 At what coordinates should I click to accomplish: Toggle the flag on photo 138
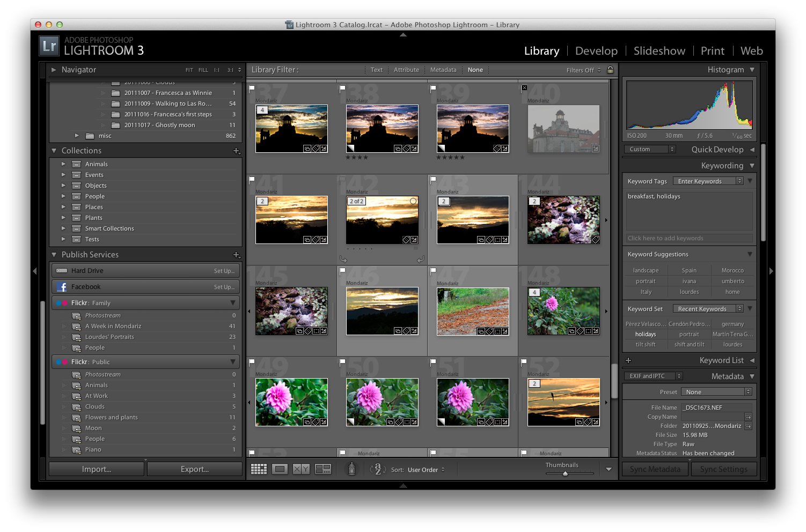pos(342,88)
